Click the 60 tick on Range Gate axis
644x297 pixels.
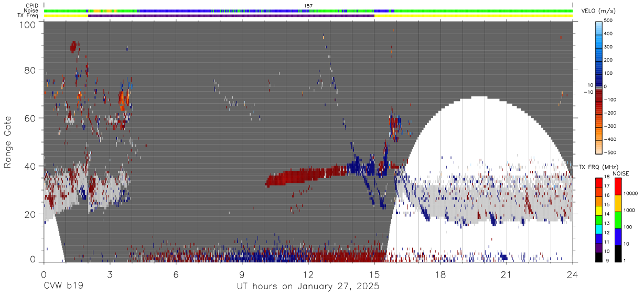click(x=31, y=118)
